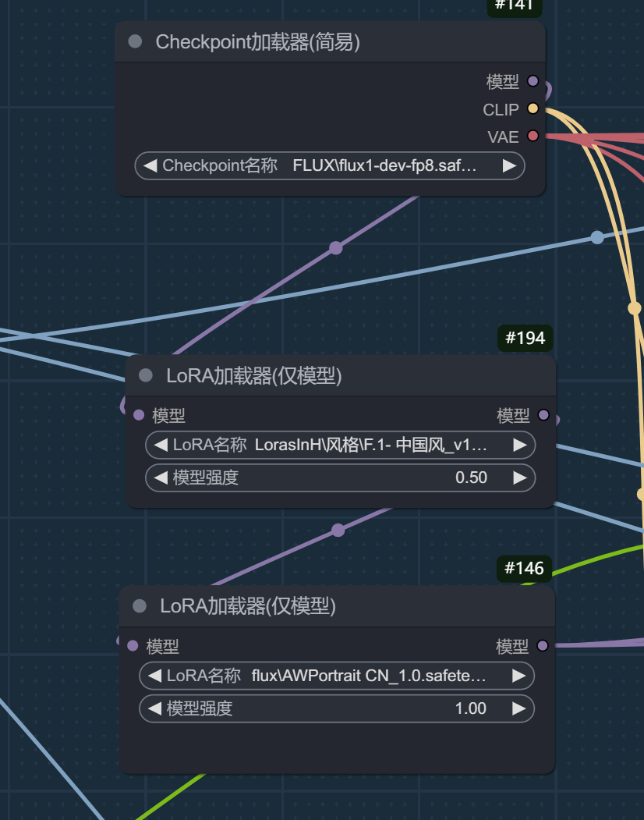Click the 模型 output port on node #194
644x820 pixels.
tap(543, 415)
